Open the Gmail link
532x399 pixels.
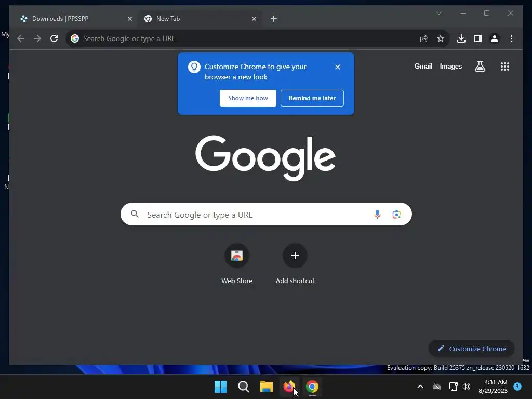point(423,66)
